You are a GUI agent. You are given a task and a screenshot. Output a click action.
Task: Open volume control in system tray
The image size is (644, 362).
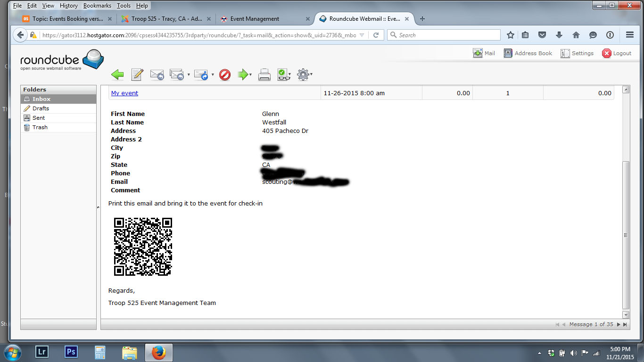pyautogui.click(x=574, y=353)
